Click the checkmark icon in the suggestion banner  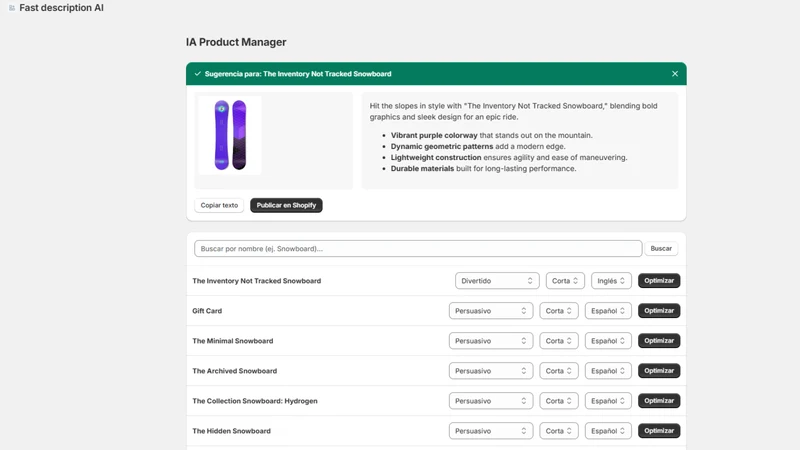click(x=197, y=74)
